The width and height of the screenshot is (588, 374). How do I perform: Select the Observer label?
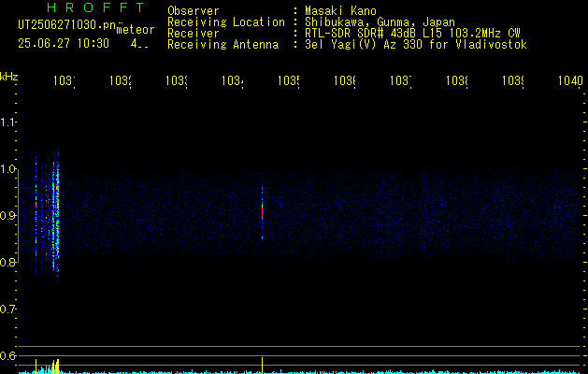[194, 11]
